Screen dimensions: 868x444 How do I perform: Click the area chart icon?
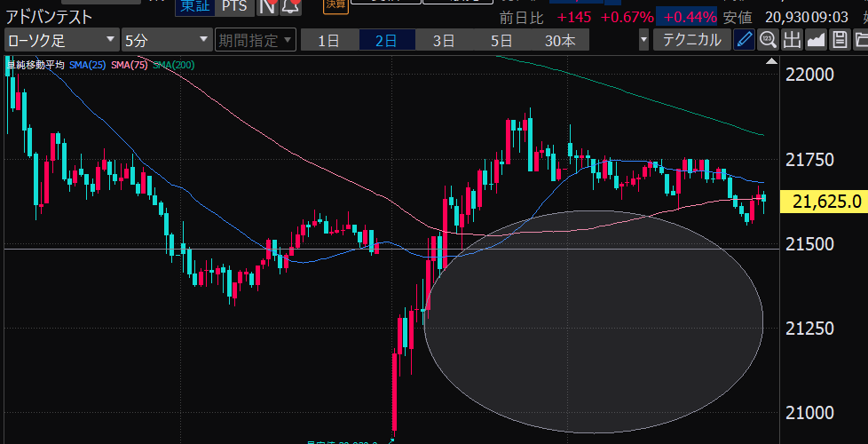[x=816, y=40]
